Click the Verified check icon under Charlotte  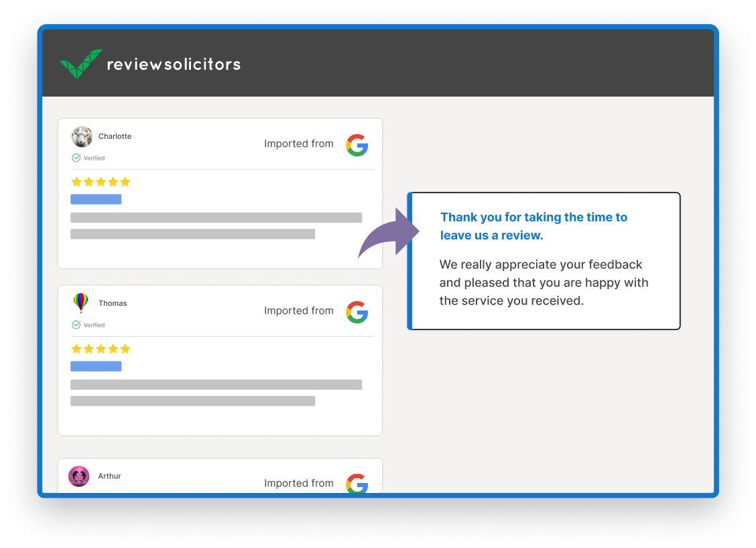[x=76, y=158]
